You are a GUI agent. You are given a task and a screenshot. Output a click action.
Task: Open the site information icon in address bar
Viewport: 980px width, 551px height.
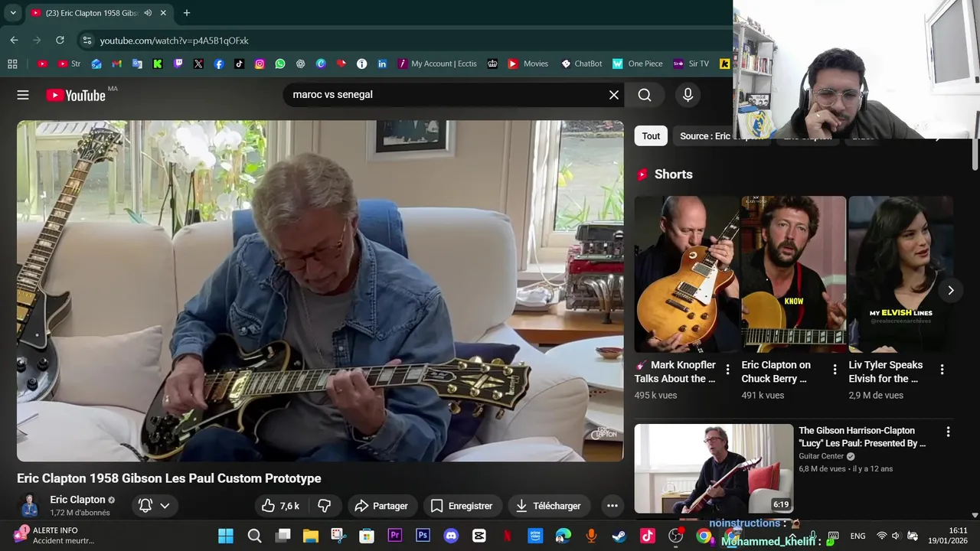87,41
